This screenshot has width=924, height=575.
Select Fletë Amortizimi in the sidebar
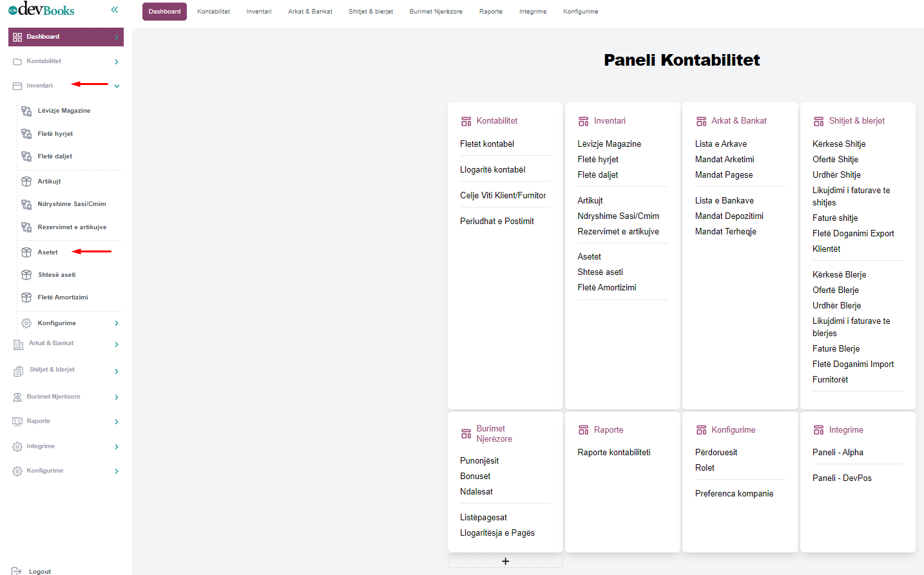(63, 297)
